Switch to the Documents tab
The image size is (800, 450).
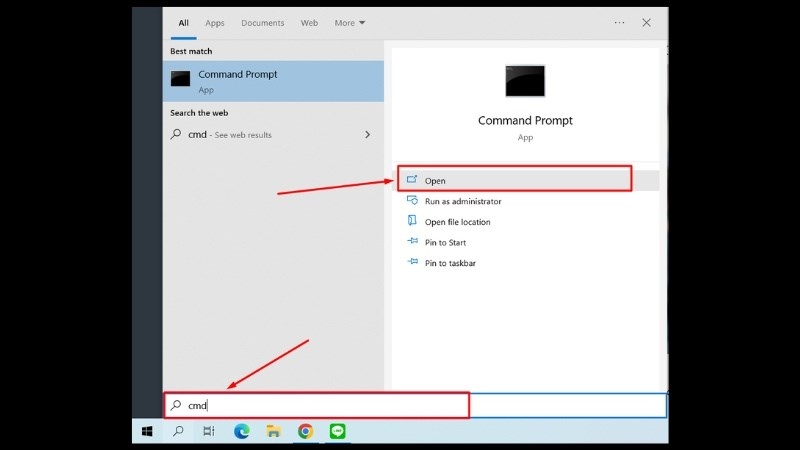click(x=262, y=22)
